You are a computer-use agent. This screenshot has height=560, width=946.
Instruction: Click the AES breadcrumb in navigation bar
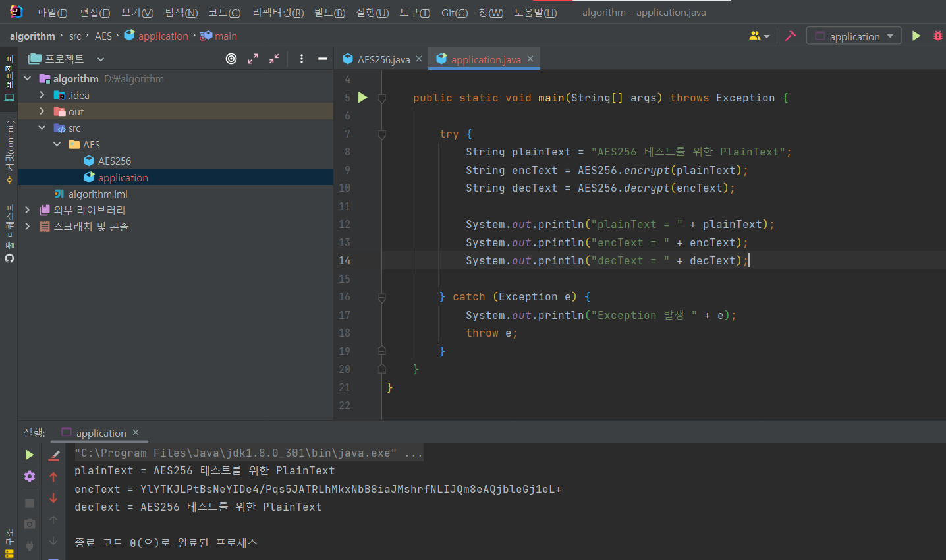[x=103, y=36]
